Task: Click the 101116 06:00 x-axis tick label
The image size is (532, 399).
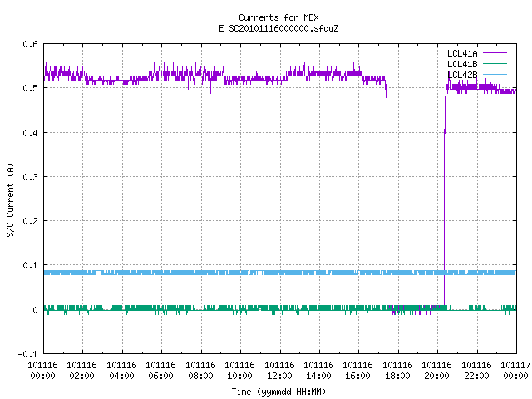Action: (160, 371)
